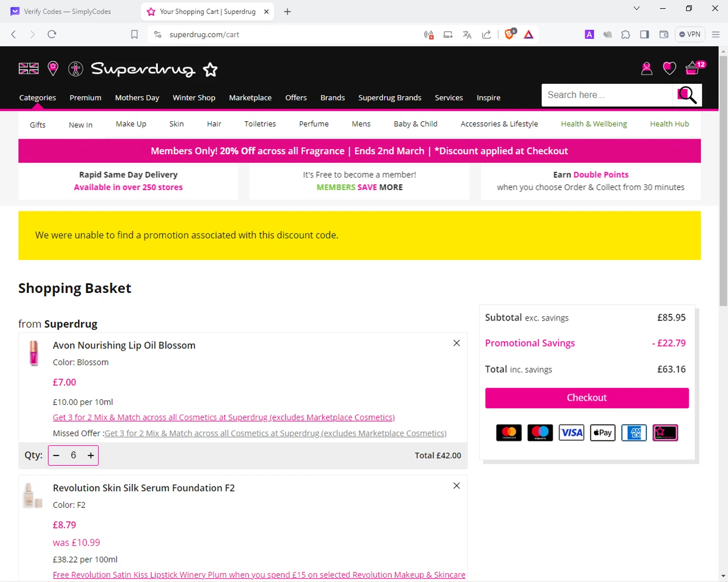Open the Marketplace menu
Screen dimensions: 728x582
tap(250, 97)
